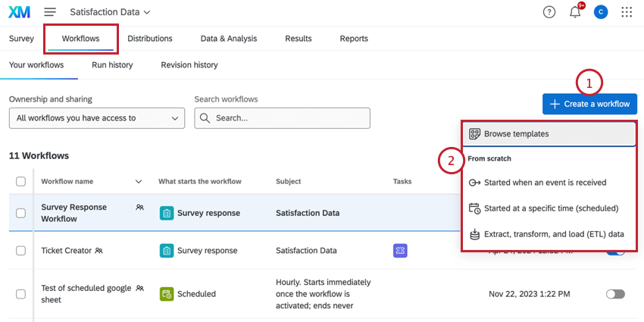This screenshot has width=644, height=322.
Task: Open the notifications bell
Action: pos(575,12)
